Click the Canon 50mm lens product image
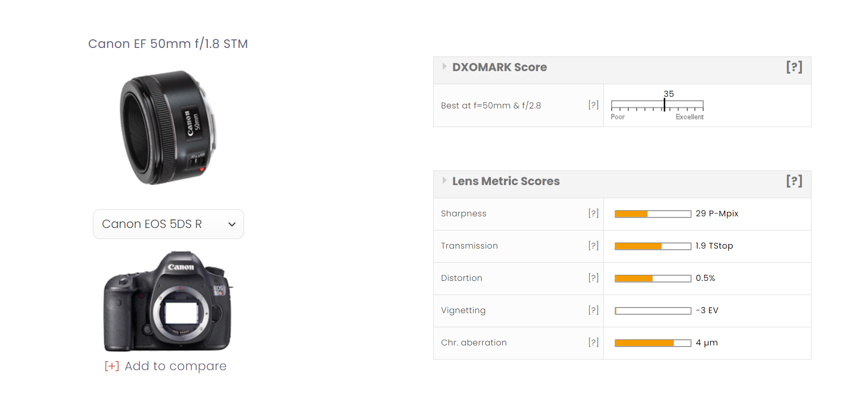The height and width of the screenshot is (412, 868). 168,128
